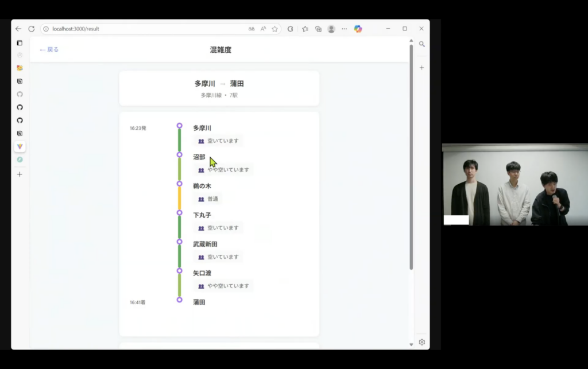
Task: Refresh the localhost result page
Action: point(32,29)
